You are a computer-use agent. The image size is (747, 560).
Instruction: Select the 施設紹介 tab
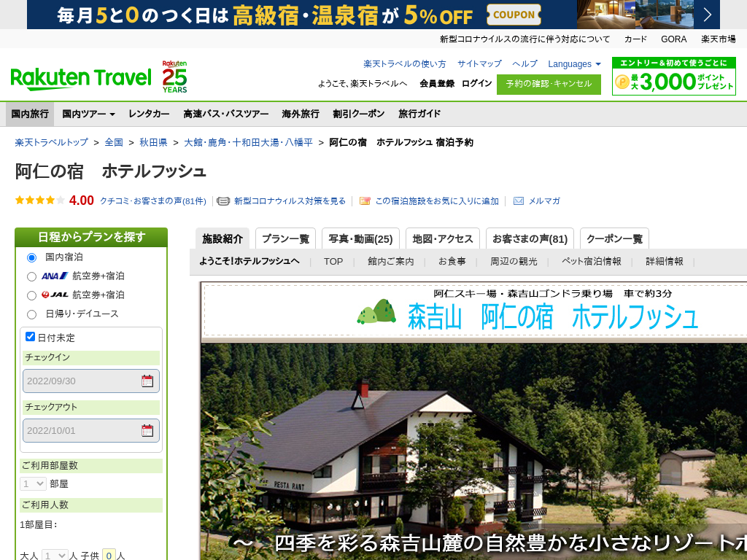222,238
